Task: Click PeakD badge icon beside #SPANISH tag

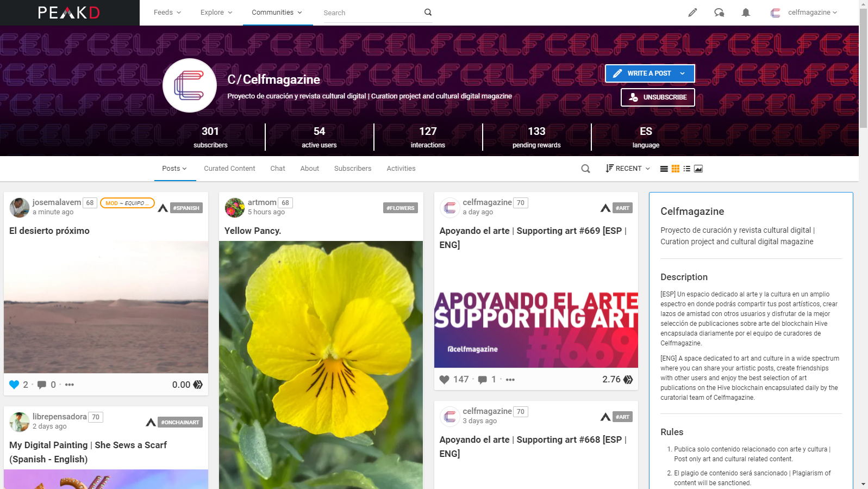Action: coord(163,208)
